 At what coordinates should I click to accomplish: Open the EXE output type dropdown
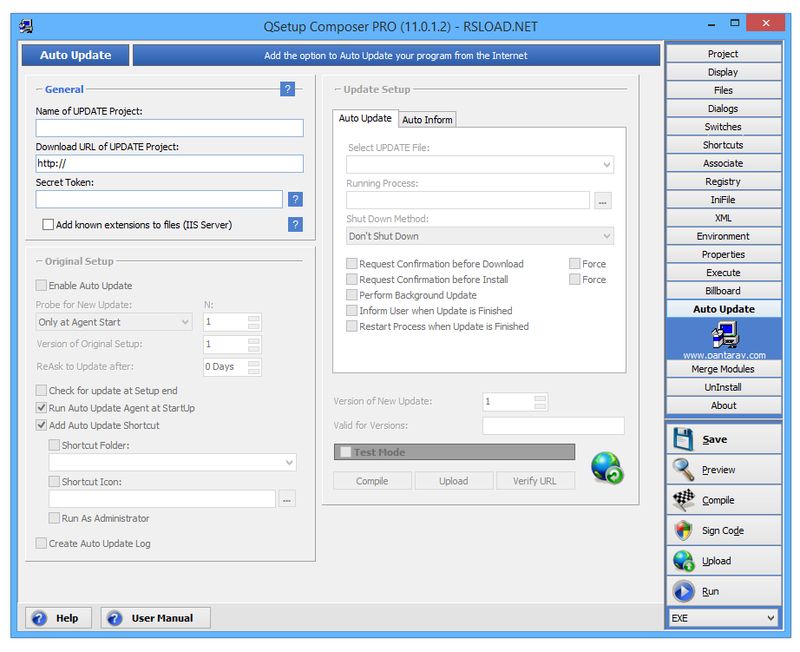click(x=723, y=618)
